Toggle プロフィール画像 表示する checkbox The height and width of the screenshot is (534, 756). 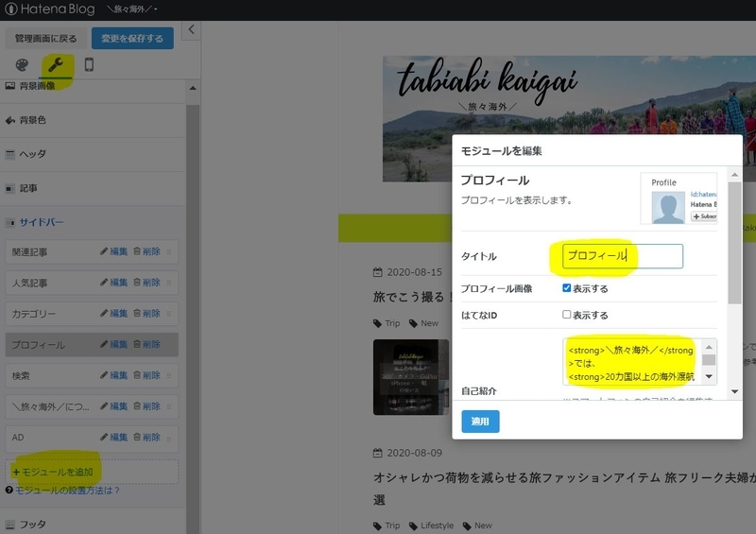566,288
